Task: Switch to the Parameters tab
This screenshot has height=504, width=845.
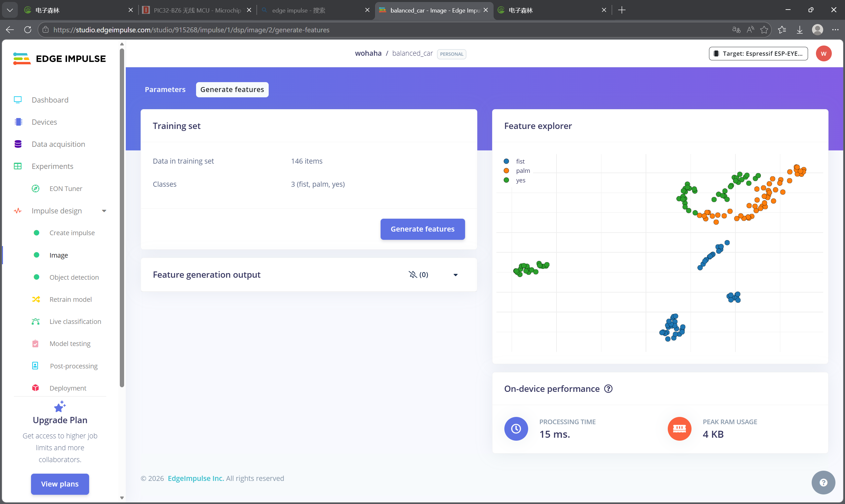Action: (165, 90)
